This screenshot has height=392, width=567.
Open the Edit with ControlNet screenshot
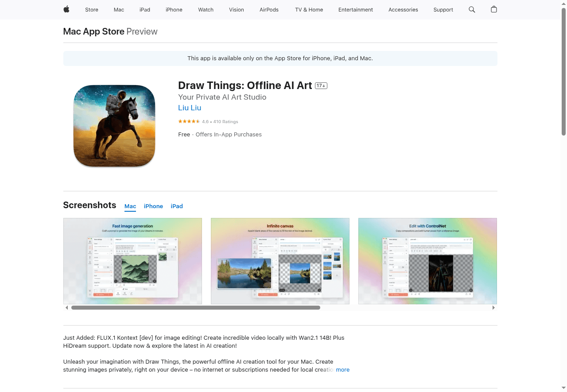pos(427,260)
